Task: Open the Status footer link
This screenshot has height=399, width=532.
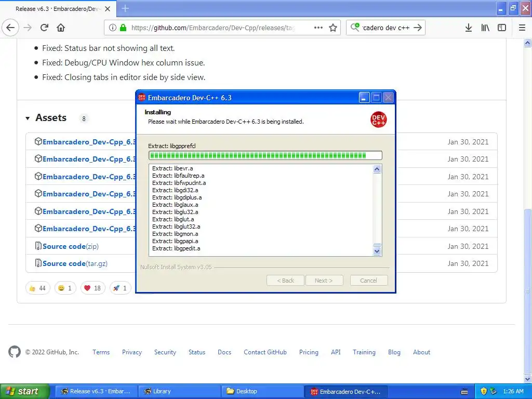Action: (x=197, y=352)
